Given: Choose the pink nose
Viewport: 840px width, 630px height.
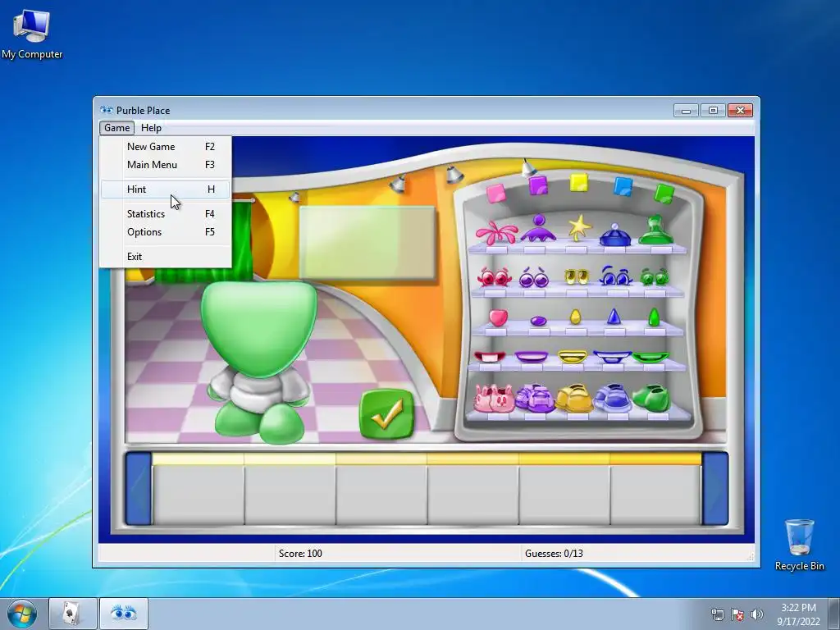Looking at the screenshot, I should [498, 317].
